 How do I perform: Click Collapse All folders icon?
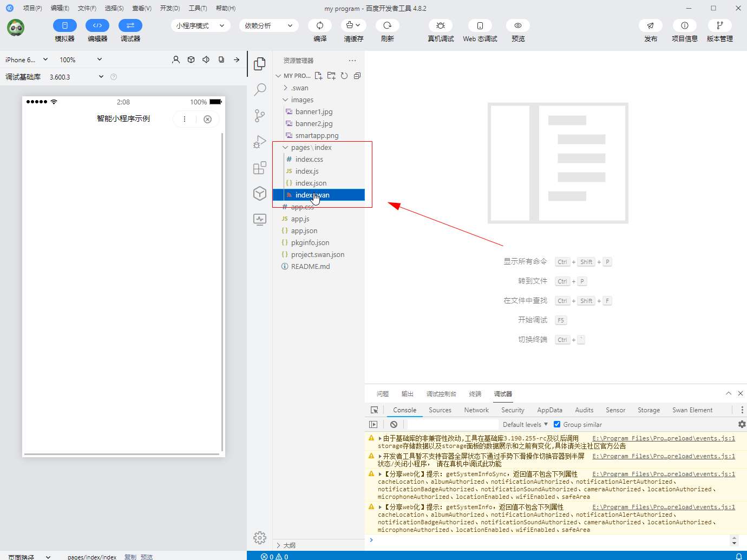tap(357, 76)
